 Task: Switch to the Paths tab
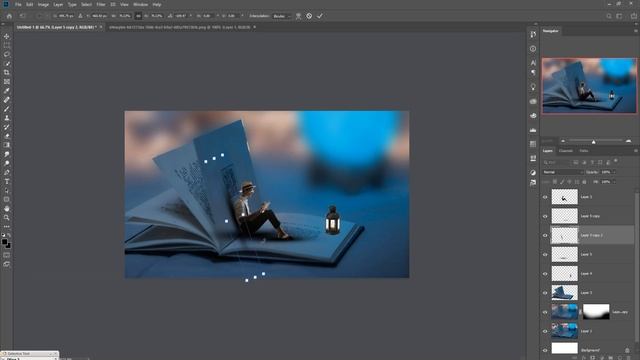click(x=584, y=151)
